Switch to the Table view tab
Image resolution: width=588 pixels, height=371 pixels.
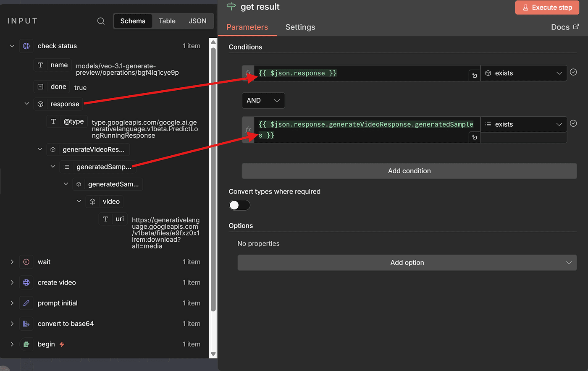pyautogui.click(x=167, y=21)
